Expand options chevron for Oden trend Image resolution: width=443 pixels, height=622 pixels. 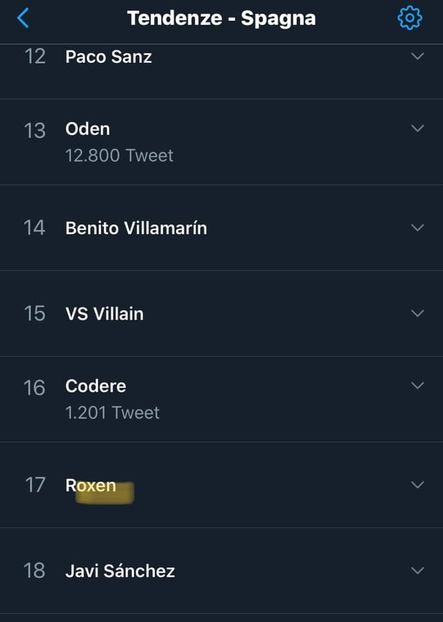tap(417, 129)
